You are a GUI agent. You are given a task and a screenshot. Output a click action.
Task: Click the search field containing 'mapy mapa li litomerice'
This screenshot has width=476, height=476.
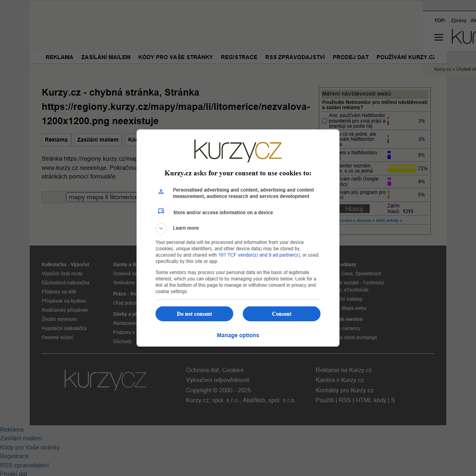(102, 197)
